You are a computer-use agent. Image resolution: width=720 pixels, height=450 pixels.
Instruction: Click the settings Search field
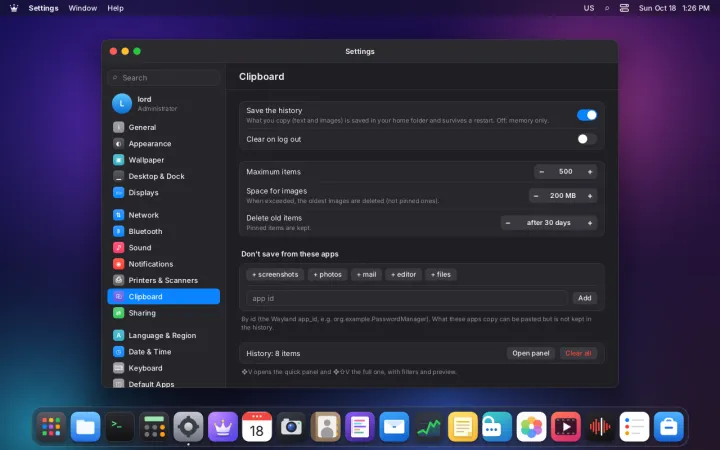[x=163, y=78]
